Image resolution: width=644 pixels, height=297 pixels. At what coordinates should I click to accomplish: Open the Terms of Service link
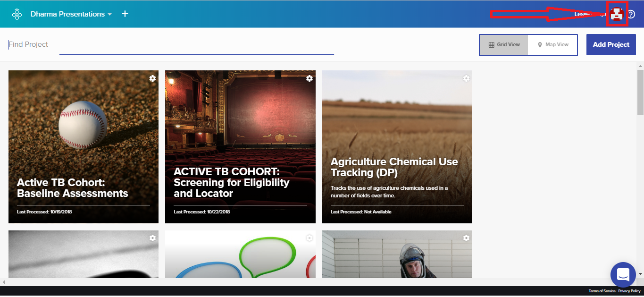pyautogui.click(x=602, y=291)
